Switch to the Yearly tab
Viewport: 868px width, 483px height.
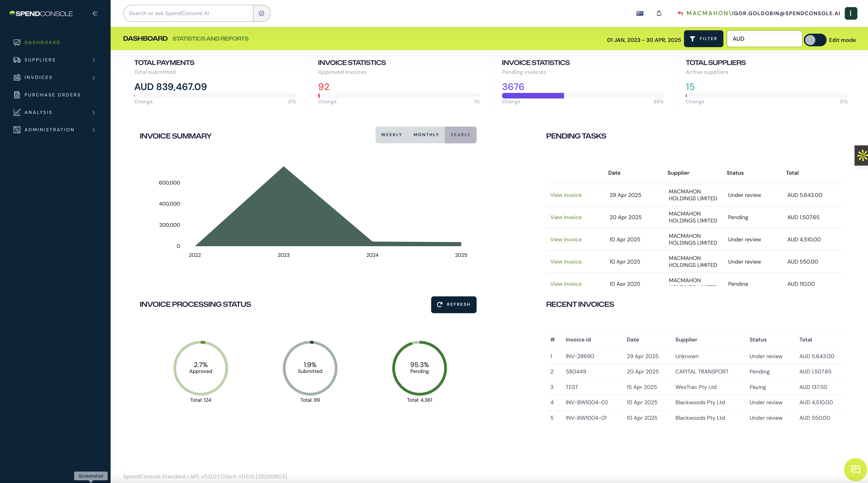(460, 135)
